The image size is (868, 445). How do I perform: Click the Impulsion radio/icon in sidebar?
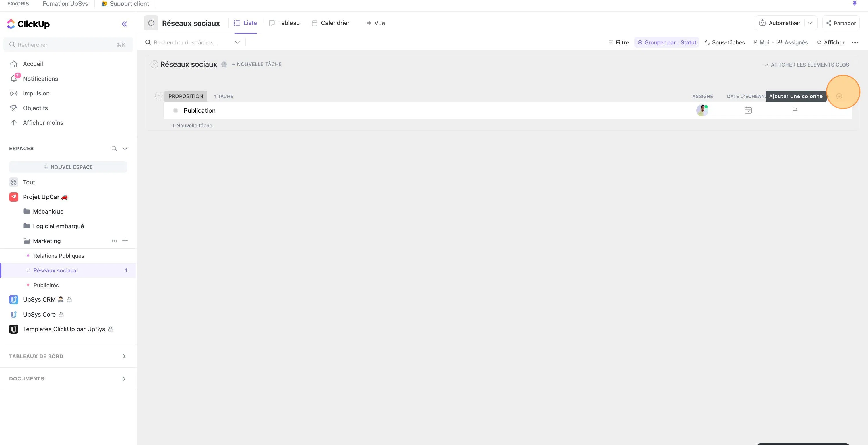14,93
